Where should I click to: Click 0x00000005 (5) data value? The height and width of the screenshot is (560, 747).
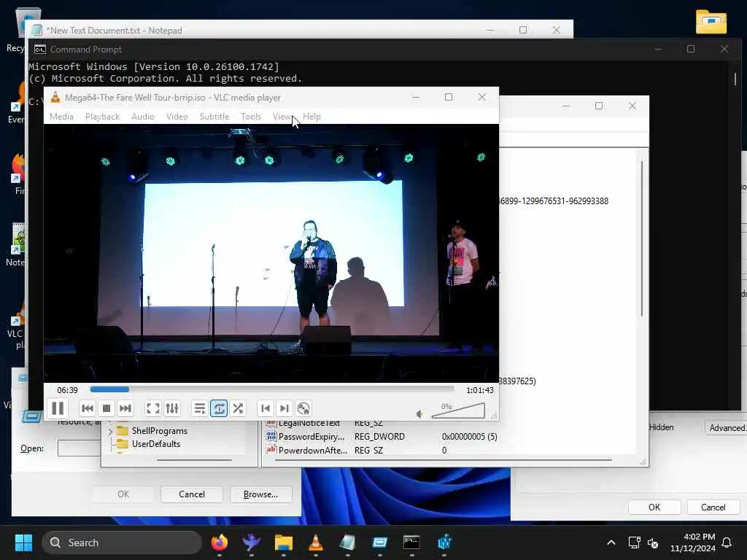click(470, 437)
